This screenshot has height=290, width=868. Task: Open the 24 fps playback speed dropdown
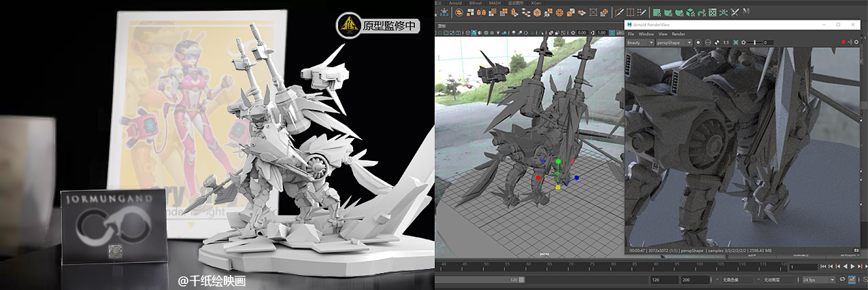click(819, 280)
